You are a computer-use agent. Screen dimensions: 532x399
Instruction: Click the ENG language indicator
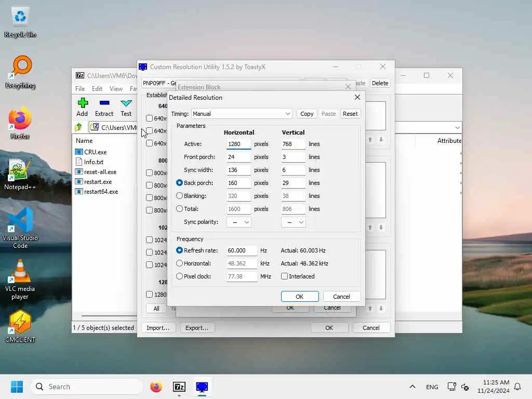pos(432,387)
